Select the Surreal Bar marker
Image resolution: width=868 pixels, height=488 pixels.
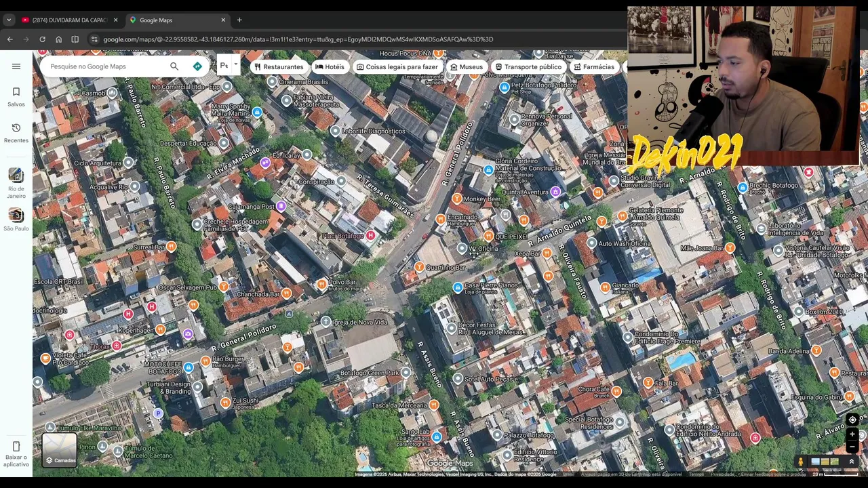[171, 247]
